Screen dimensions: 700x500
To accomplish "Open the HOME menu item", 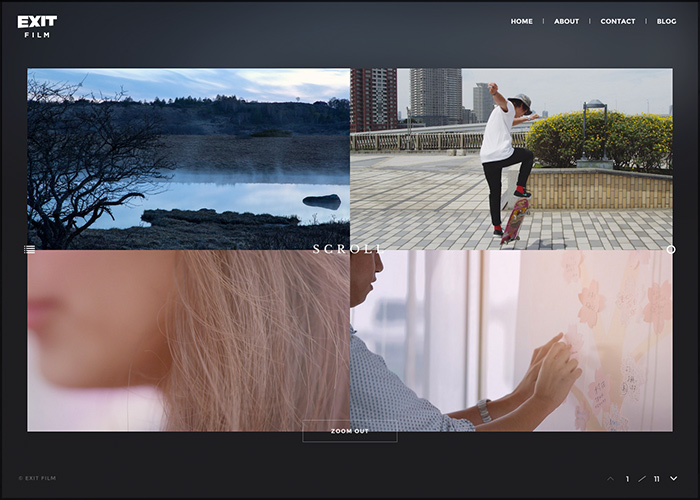I will pyautogui.click(x=521, y=21).
